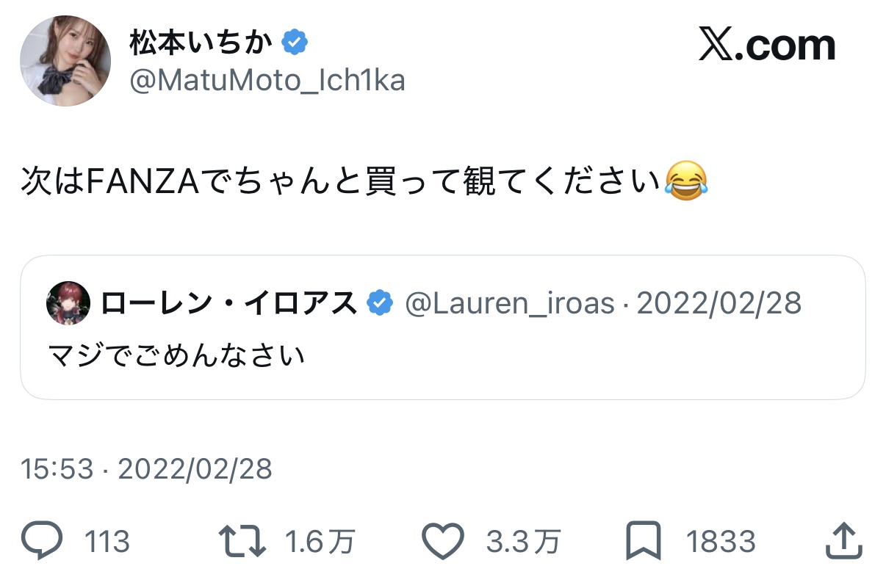Open the quoted tweet author's avatar

(x=68, y=302)
